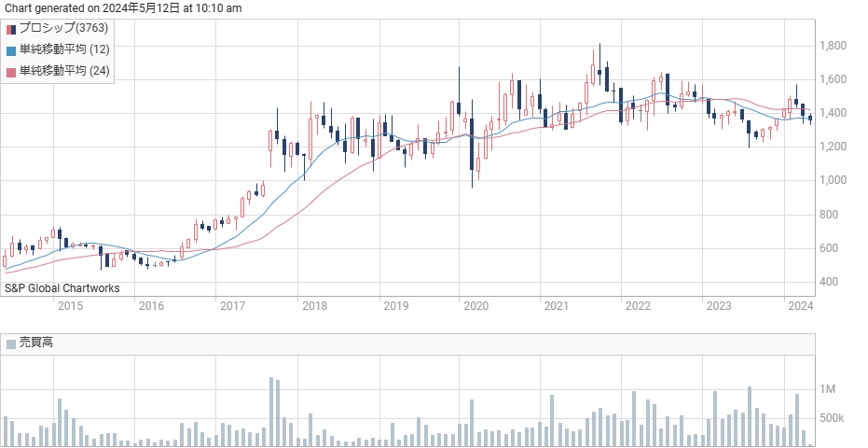Click the 2019 year axis label
This screenshot has height=448, width=868.
[396, 306]
